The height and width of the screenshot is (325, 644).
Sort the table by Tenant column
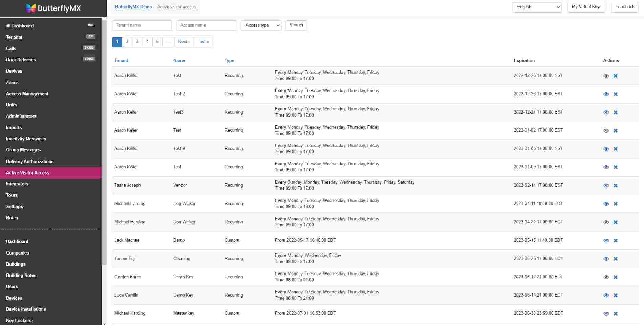coord(121,61)
